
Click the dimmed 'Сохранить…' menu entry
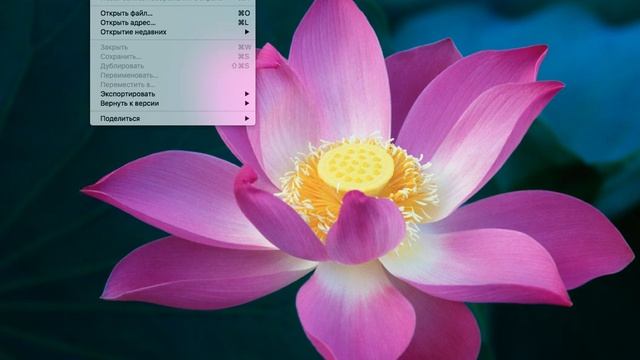pos(173,57)
